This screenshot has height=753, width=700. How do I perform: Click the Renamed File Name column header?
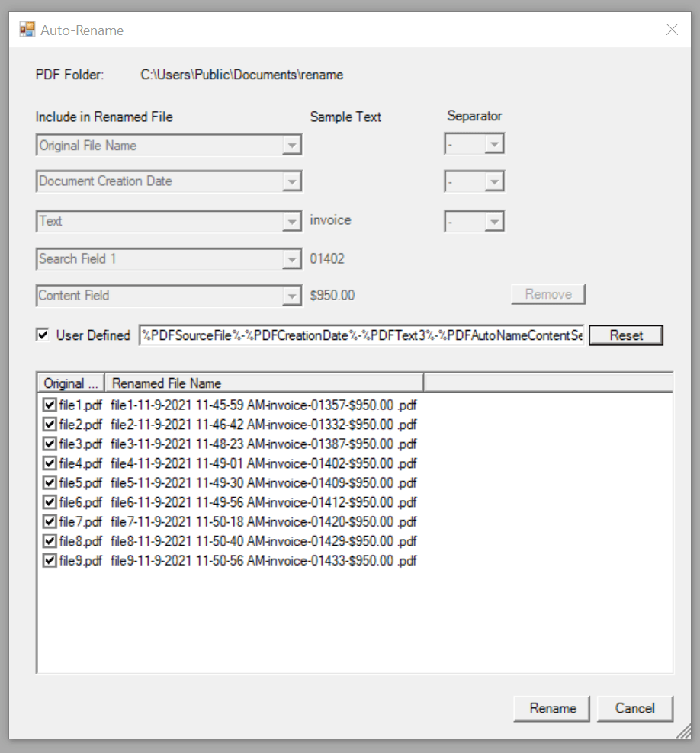(x=264, y=383)
